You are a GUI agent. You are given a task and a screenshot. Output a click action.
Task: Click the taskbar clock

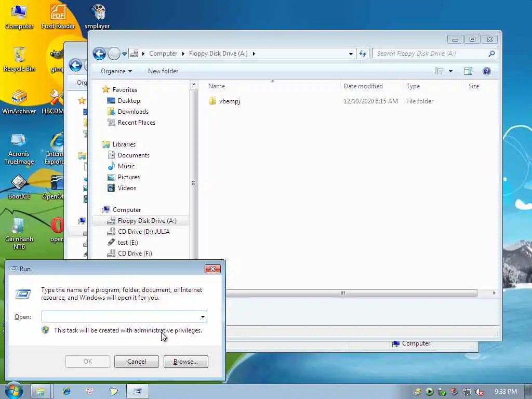(x=506, y=392)
